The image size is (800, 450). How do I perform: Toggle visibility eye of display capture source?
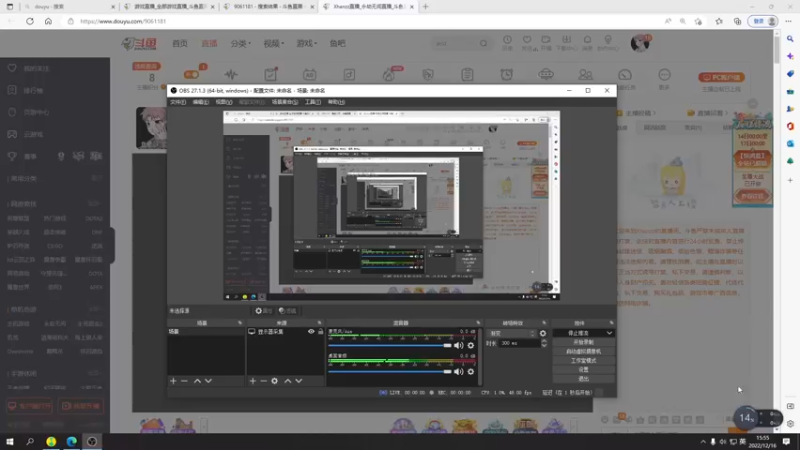point(311,332)
